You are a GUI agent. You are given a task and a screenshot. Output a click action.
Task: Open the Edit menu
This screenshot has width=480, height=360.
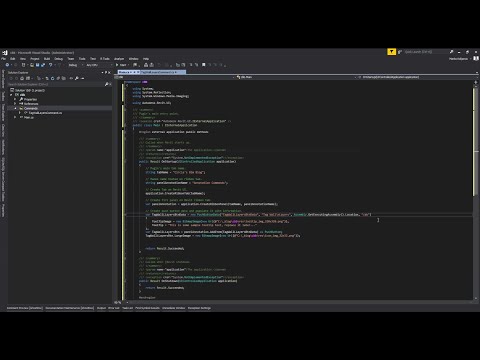(13, 59)
